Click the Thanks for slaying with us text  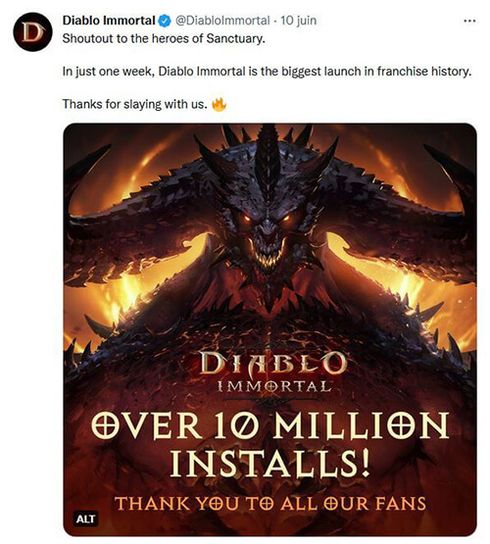[x=135, y=104]
